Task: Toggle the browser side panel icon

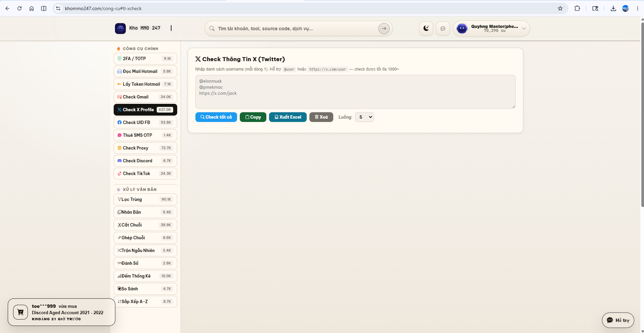Action: (44, 8)
